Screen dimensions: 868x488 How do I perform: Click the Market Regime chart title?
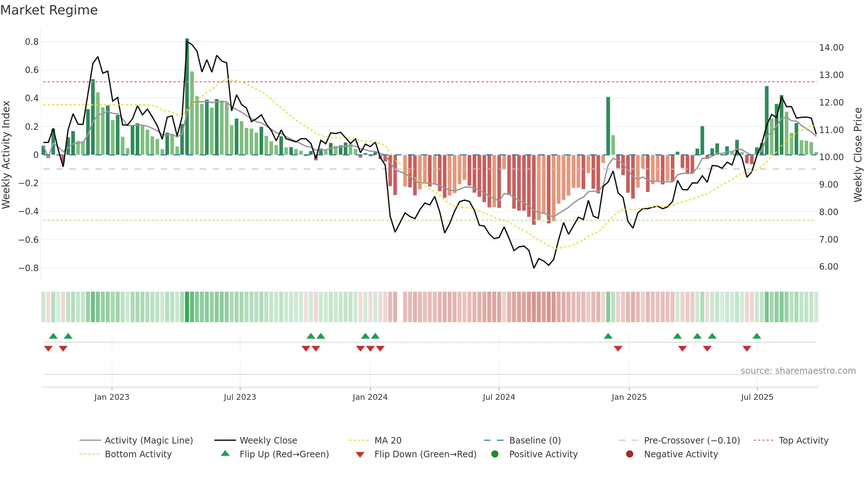pyautogui.click(x=49, y=10)
